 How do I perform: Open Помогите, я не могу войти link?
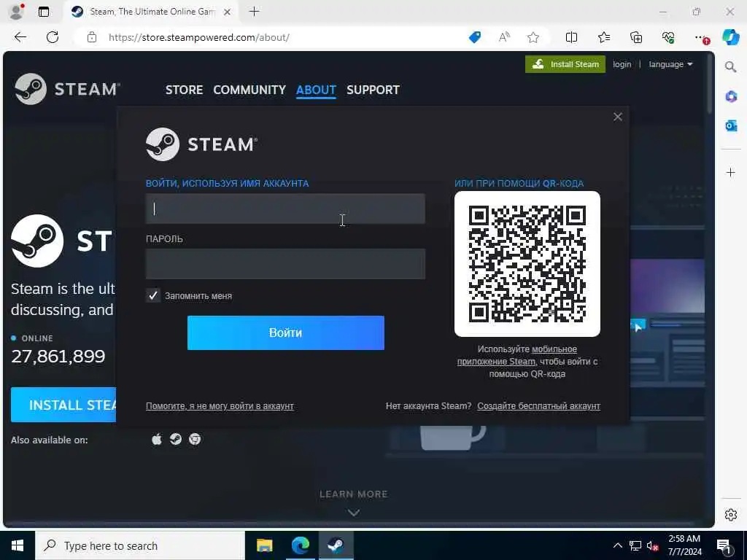coord(220,406)
